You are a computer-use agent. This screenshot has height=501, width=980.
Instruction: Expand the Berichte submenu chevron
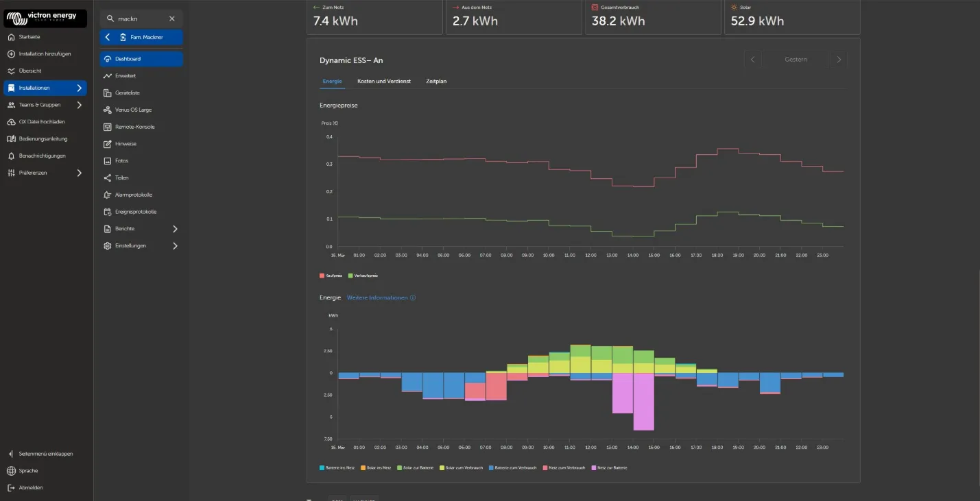point(175,229)
